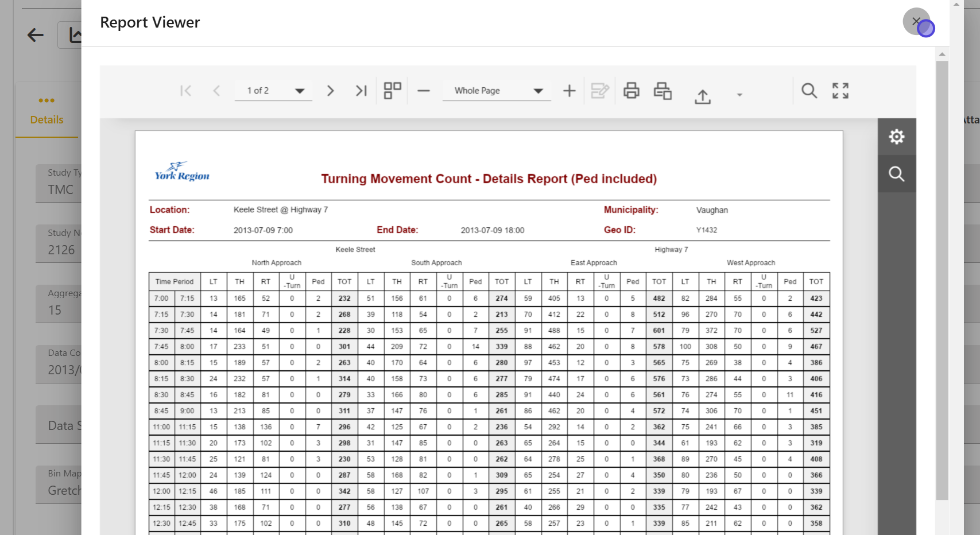The height and width of the screenshot is (535, 980).
Task: Jump to last report page
Action: point(361,91)
